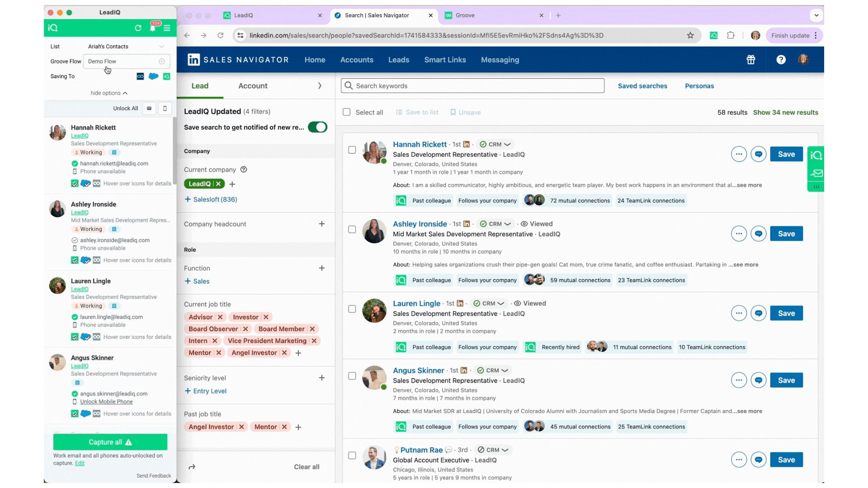This screenshot has height=488, width=868.
Task: Open Chrome extensions puzzle icon
Action: click(731, 35)
